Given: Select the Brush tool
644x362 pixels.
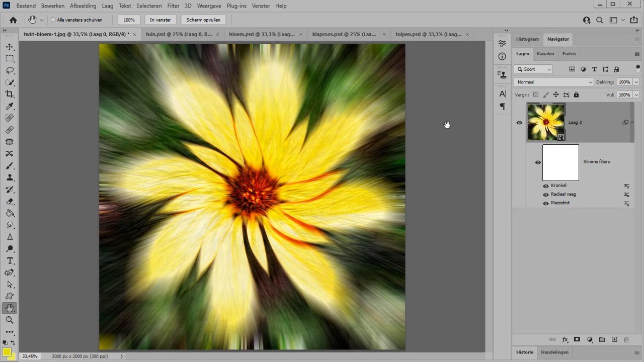Looking at the screenshot, I should [10, 165].
